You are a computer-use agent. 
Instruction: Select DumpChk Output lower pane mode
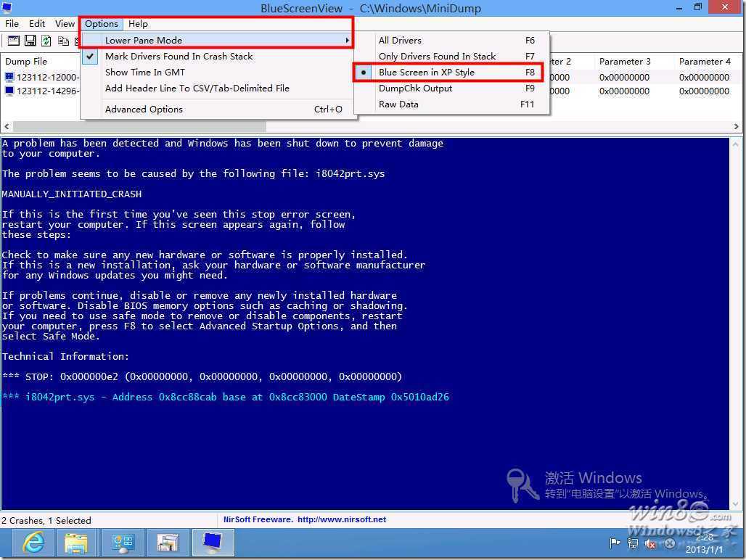coord(452,88)
